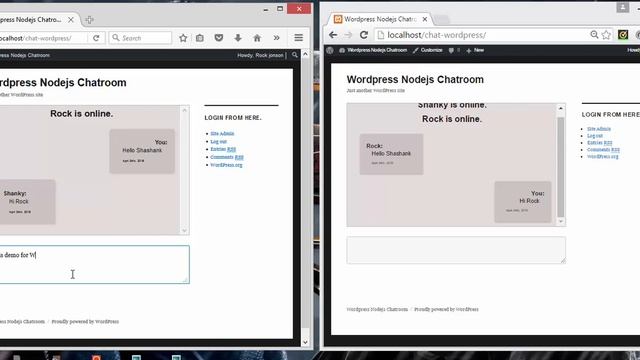The height and width of the screenshot is (360, 640).
Task: Select the Firefox Wordpress Nodejs Chatroom tab
Action: pyautogui.click(x=31, y=20)
